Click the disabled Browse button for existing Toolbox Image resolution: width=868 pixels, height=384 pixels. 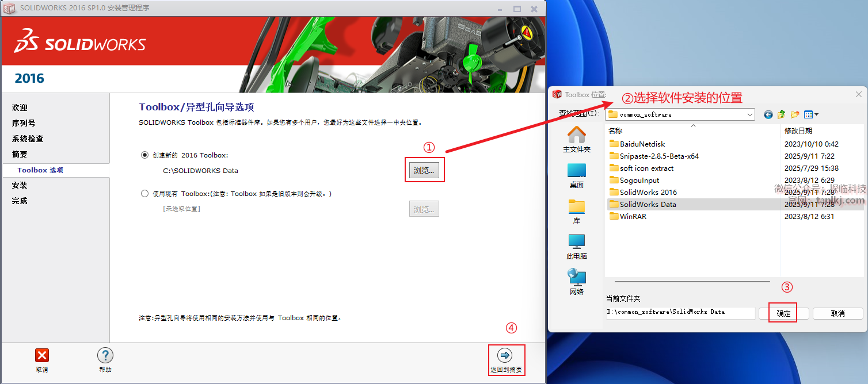pyautogui.click(x=424, y=209)
